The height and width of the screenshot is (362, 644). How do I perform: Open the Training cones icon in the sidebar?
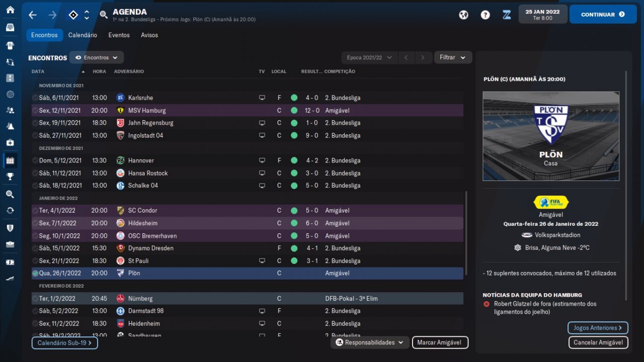tap(10, 126)
